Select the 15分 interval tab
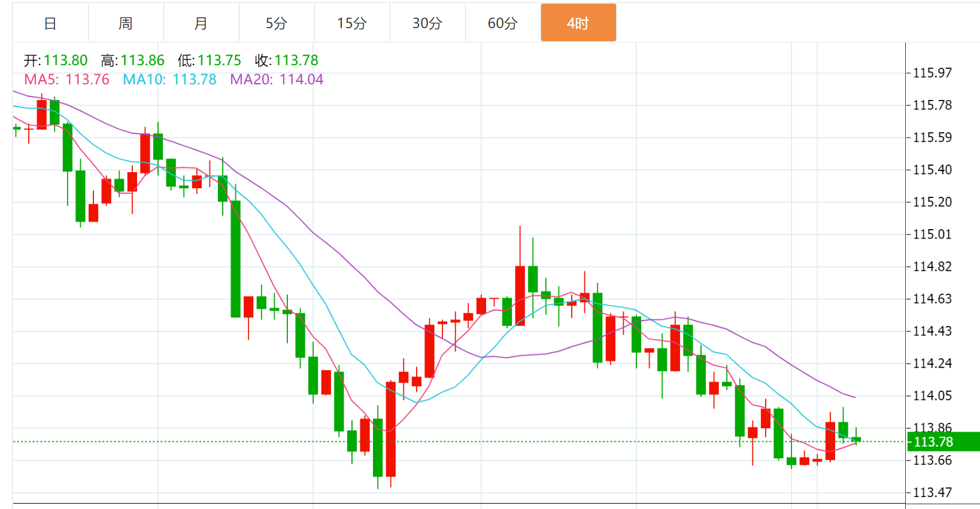The image size is (980, 509). 352,23
